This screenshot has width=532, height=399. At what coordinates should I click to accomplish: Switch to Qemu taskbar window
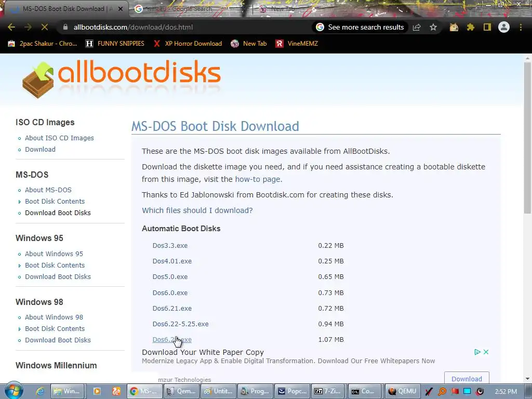(181, 391)
